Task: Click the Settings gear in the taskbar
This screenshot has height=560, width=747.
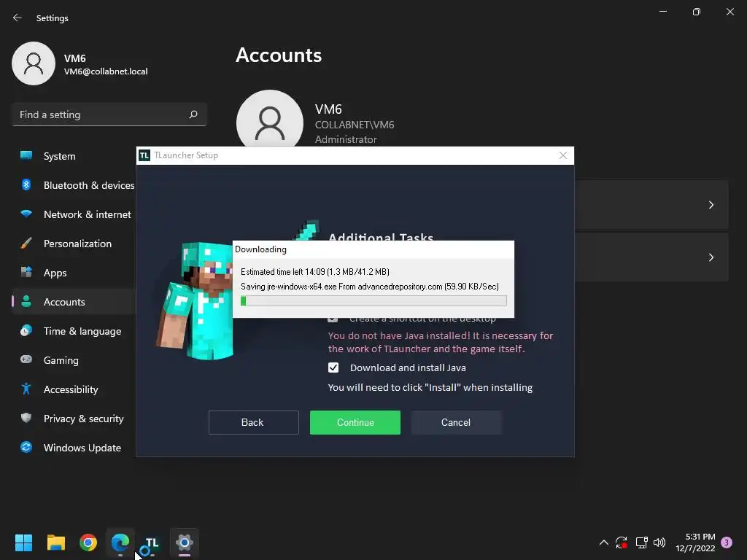Action: pos(185,542)
